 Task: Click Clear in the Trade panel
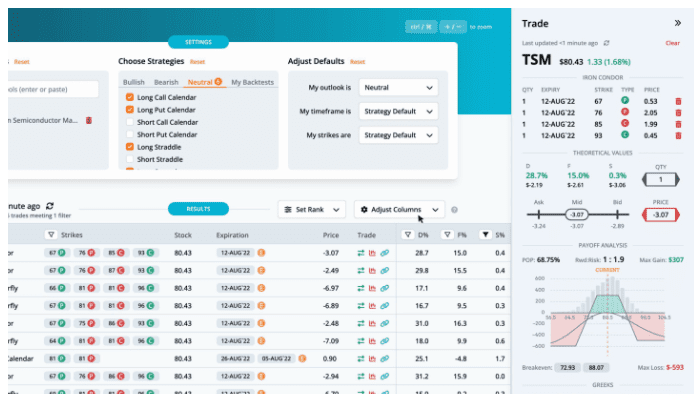[672, 43]
